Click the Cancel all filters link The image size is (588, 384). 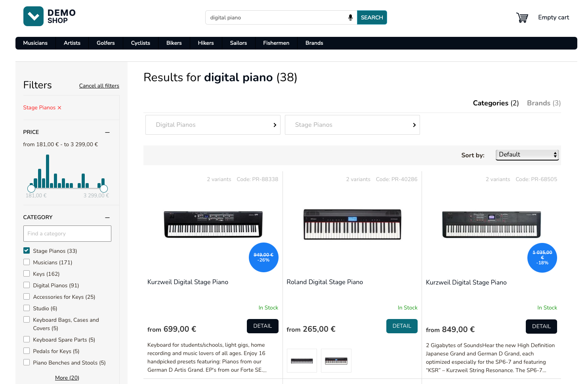[x=99, y=86]
